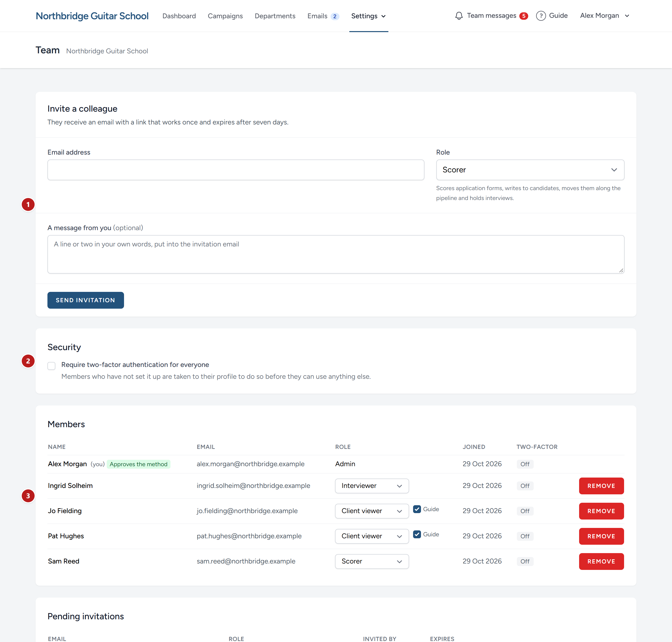Click alex.morgan@northbridge.example email cell
Image resolution: width=672 pixels, height=642 pixels.
click(250, 464)
